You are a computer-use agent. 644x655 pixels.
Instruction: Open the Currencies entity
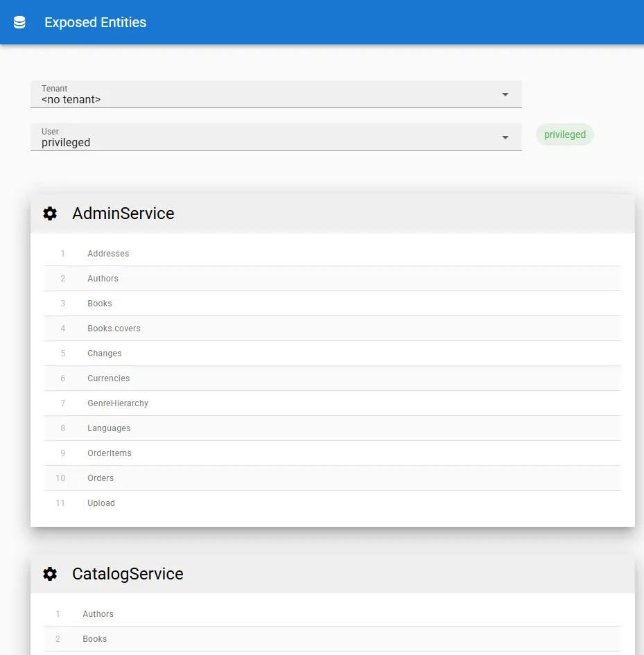[x=109, y=378]
